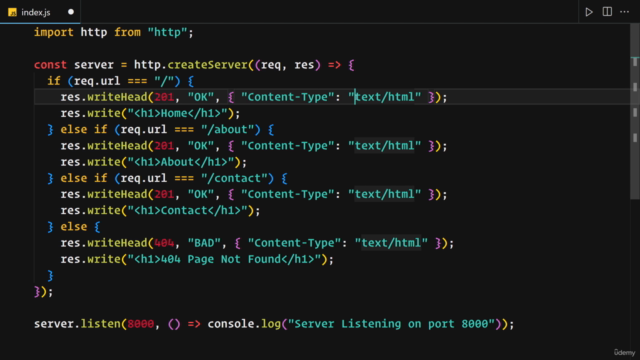Click the string "BAD" in writeHead
Screen dimensions: 640x360
204,243
